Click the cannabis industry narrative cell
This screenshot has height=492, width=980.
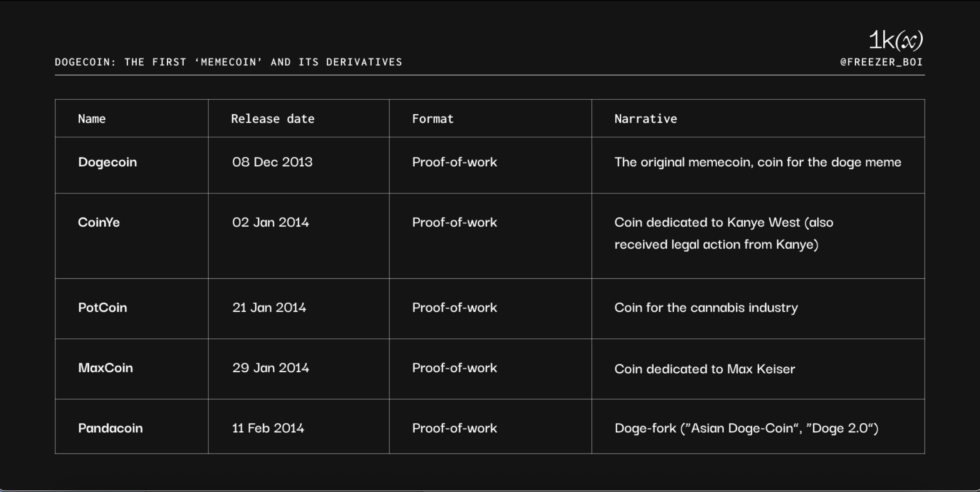706,308
